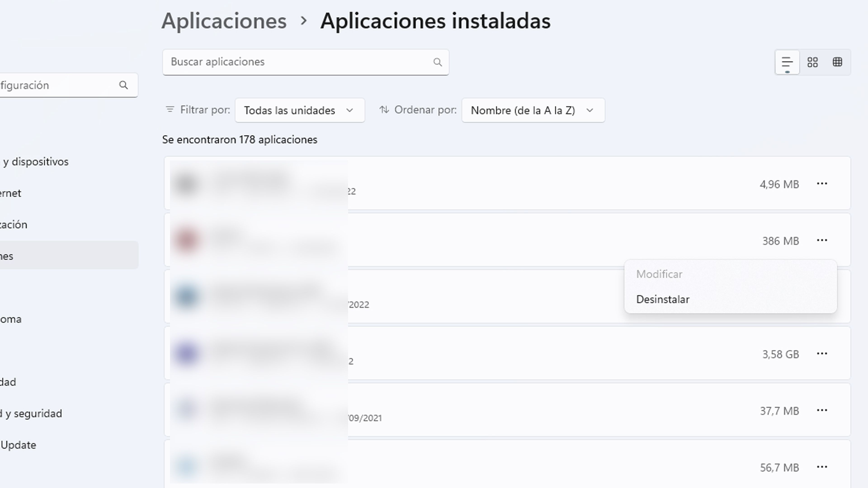Choose Modificar in the context menu
The width and height of the screenshot is (868, 488).
[730, 274]
